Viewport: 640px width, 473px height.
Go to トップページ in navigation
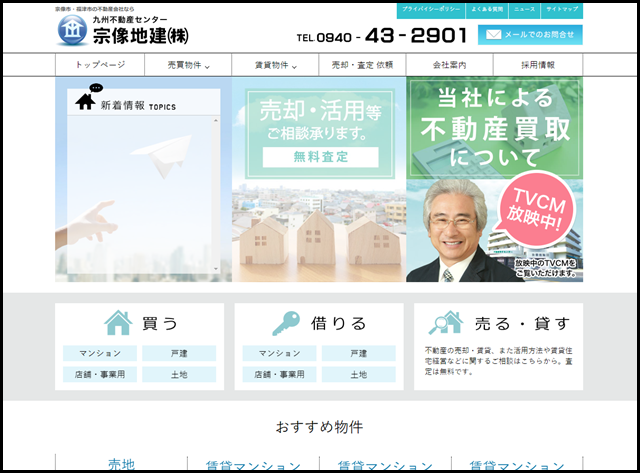point(100,64)
